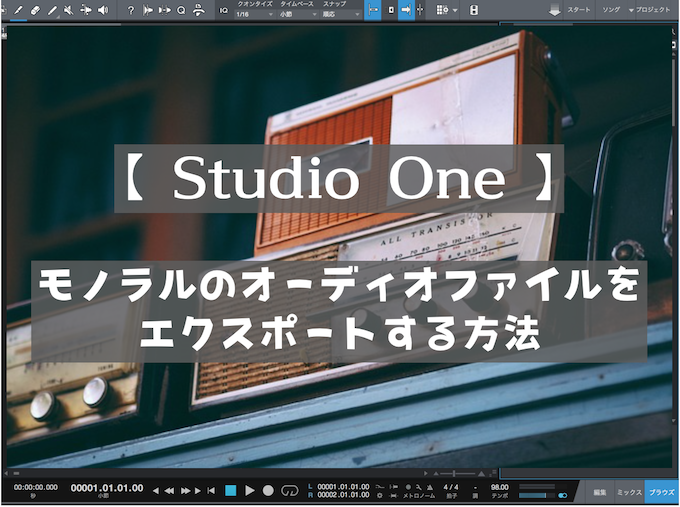This screenshot has height=507, width=680.
Task: Click the fast forward button
Action: coord(185,491)
